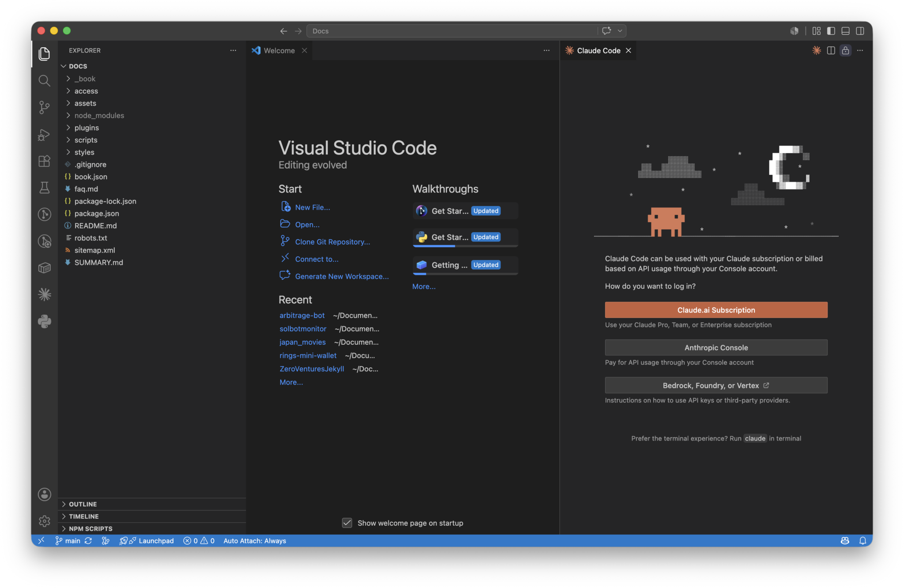Expand the plugins folder
The image size is (904, 588).
151,128
